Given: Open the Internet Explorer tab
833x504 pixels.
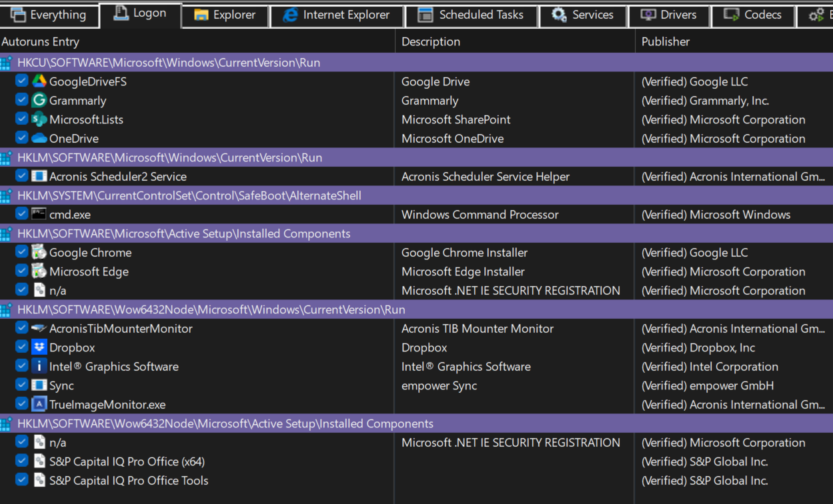Looking at the screenshot, I should pyautogui.click(x=337, y=15).
